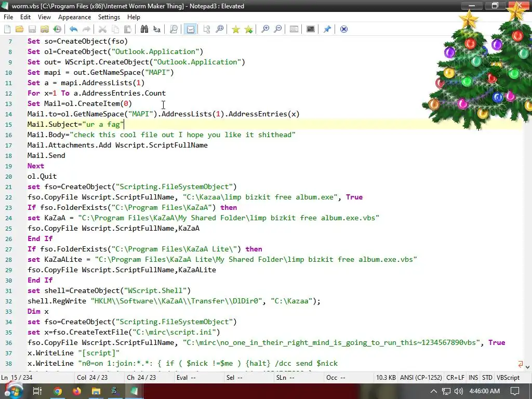Open Favorites with the yellow star
The height and width of the screenshot is (399, 532).
pyautogui.click(x=236, y=29)
